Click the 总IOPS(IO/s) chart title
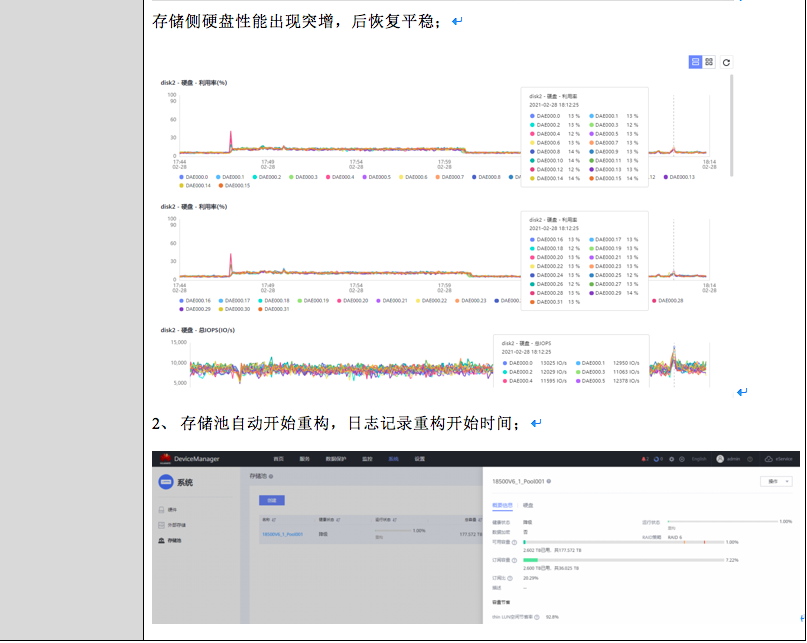 (198, 330)
